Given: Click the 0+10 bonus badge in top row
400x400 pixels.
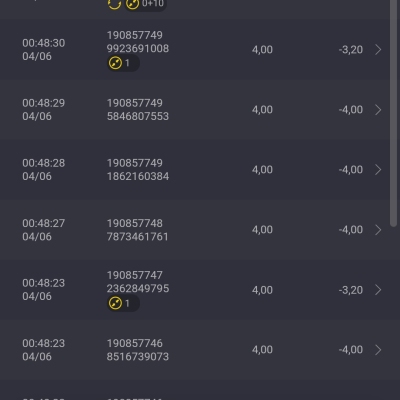Looking at the screenshot, I should 145,4.
